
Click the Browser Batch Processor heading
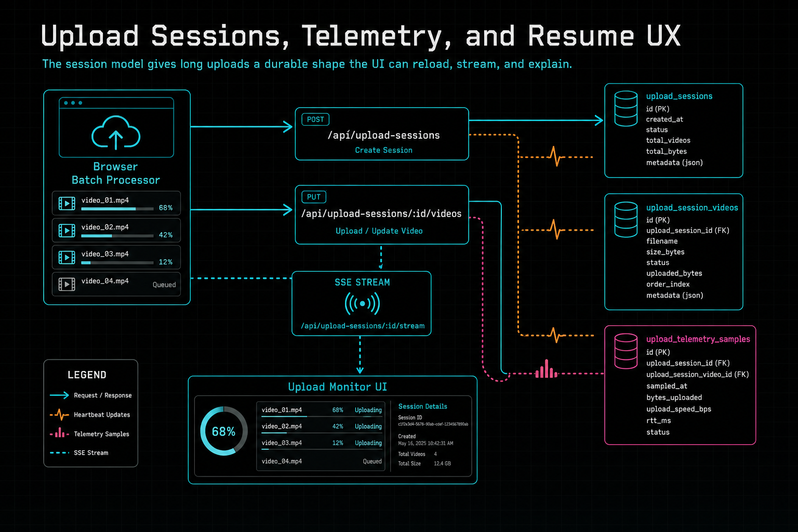[115, 174]
